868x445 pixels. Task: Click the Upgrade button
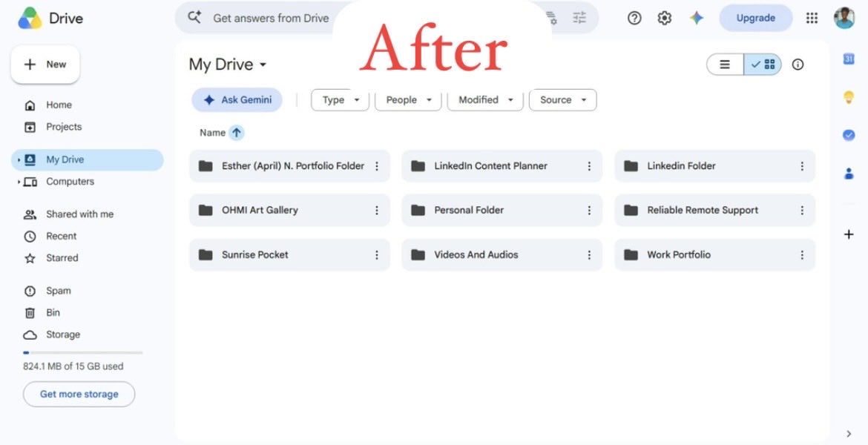756,19
